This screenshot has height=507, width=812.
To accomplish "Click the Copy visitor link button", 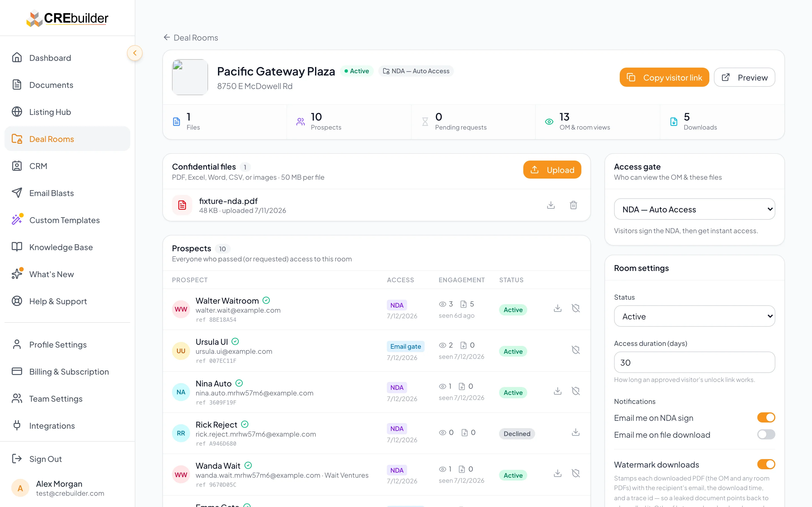I will (x=664, y=77).
